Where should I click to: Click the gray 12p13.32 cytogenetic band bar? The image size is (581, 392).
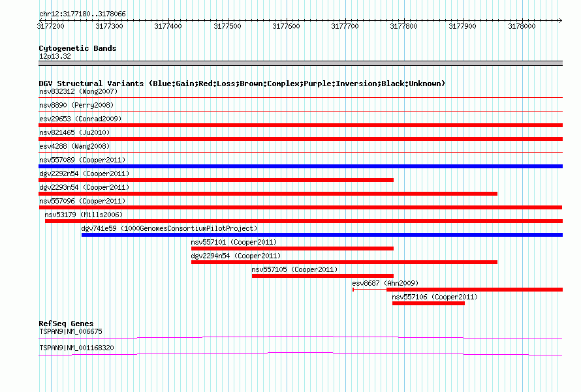pos(300,63)
